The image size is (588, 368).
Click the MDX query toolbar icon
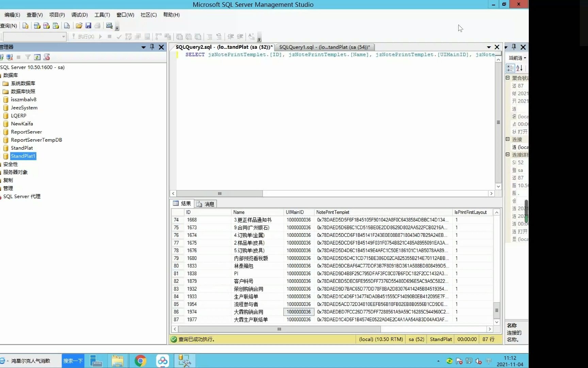pos(37,26)
